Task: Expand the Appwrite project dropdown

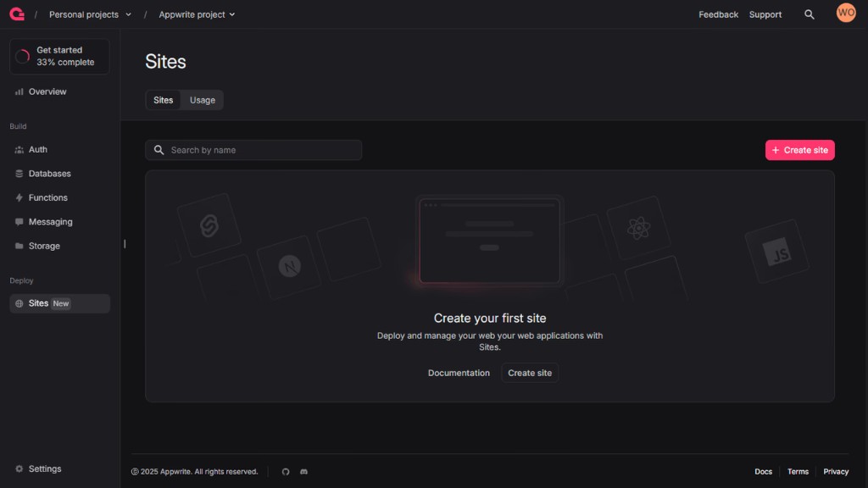Action: [197, 14]
